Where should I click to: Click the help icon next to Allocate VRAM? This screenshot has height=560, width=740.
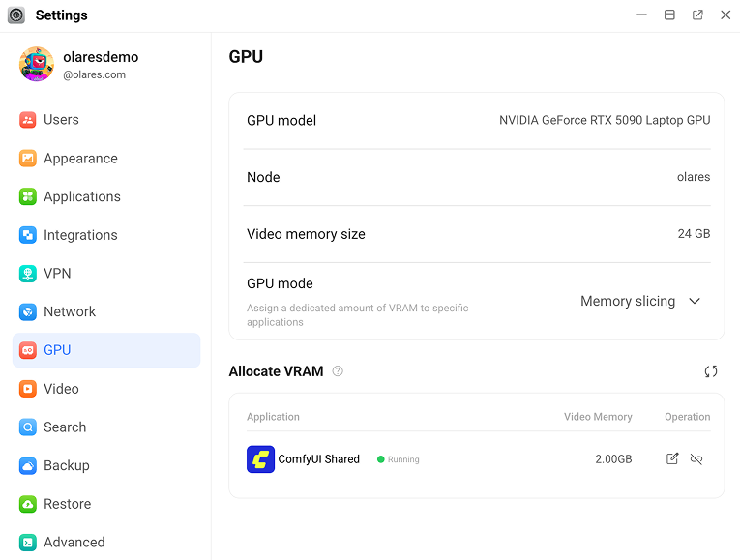338,371
